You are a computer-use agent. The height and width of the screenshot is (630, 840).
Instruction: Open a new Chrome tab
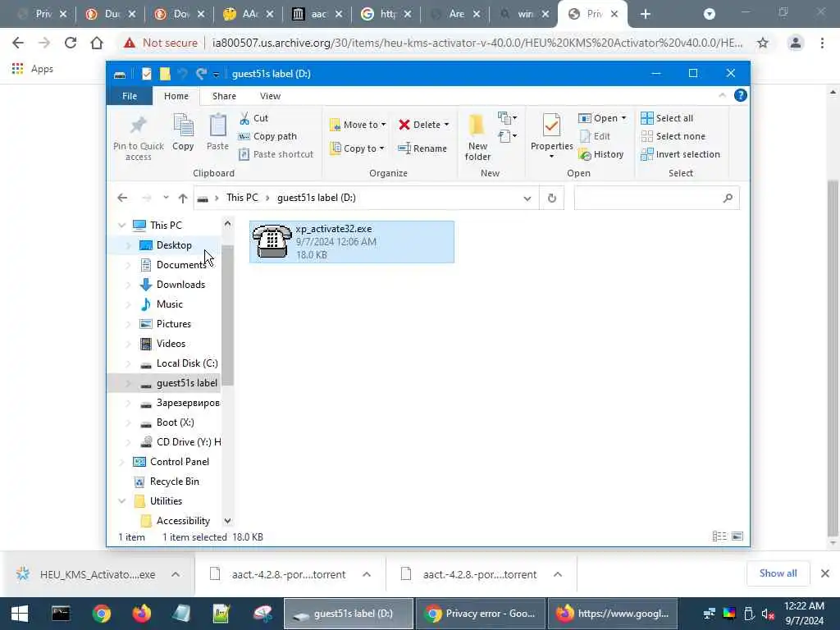(x=646, y=15)
